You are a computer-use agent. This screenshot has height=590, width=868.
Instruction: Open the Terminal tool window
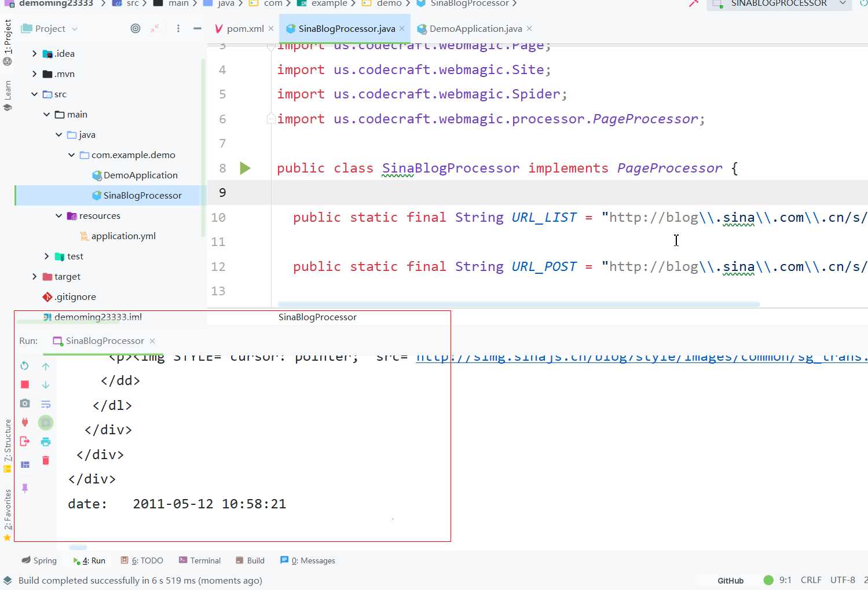click(200, 560)
